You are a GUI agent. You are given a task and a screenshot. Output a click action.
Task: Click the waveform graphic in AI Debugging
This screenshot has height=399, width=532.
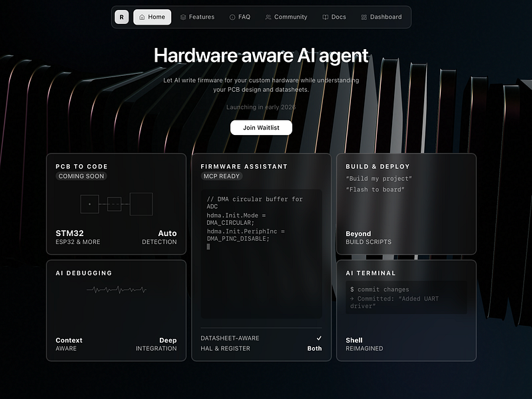point(117,289)
